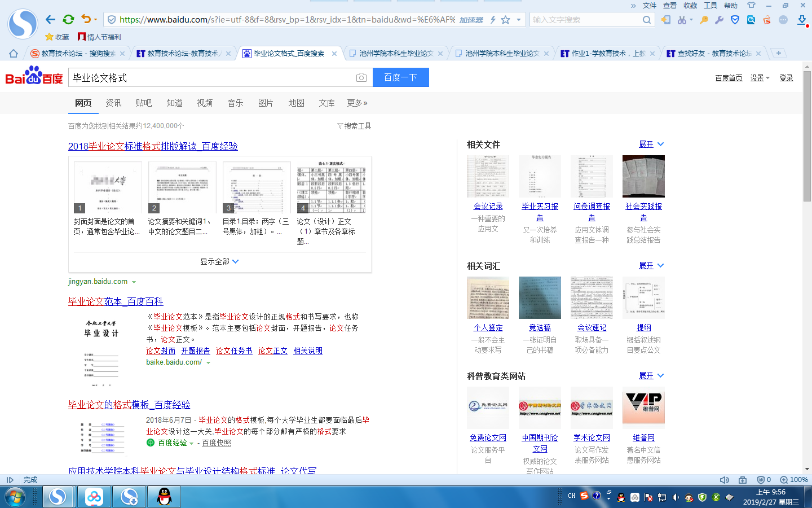This screenshot has height=508, width=812.
Task: Mute page sound via status bar speaker
Action: pyautogui.click(x=725, y=480)
